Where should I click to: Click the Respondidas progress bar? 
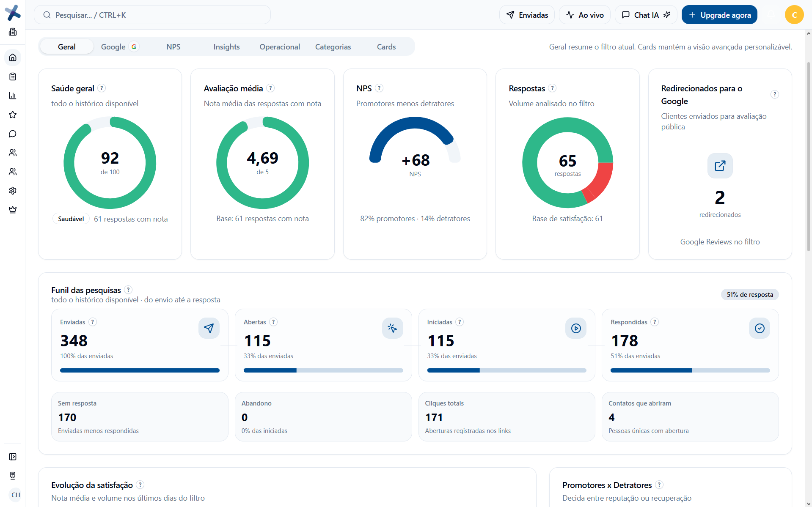(x=690, y=370)
